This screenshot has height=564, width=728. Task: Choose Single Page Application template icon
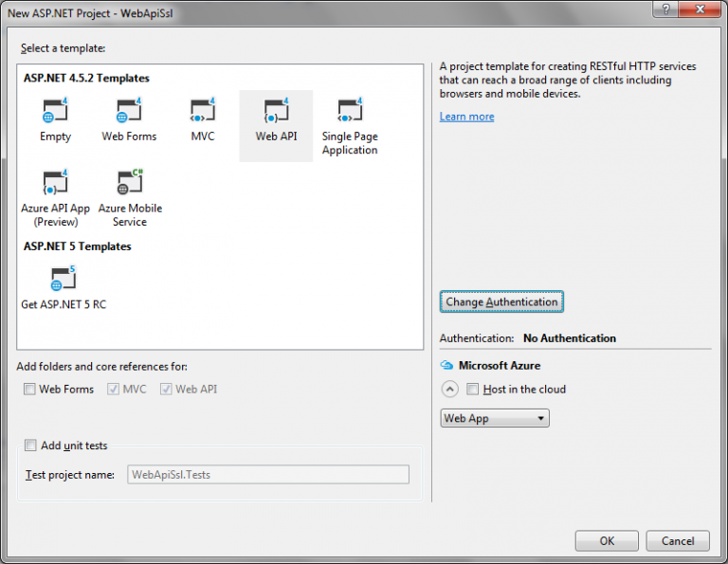pos(350,112)
